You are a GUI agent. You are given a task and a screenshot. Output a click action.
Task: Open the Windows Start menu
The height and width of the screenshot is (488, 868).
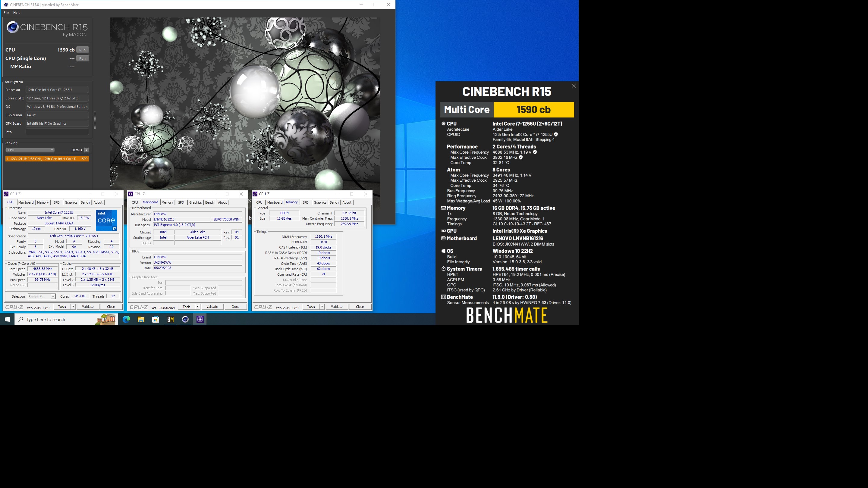[7, 319]
